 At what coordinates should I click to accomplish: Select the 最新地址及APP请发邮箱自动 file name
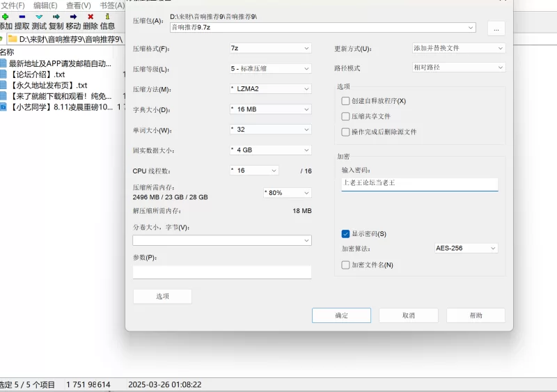pyautogui.click(x=60, y=63)
